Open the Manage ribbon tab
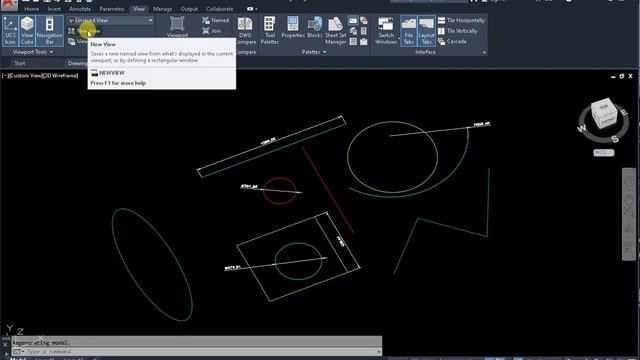Image resolution: width=640 pixels, height=360 pixels. [162, 9]
